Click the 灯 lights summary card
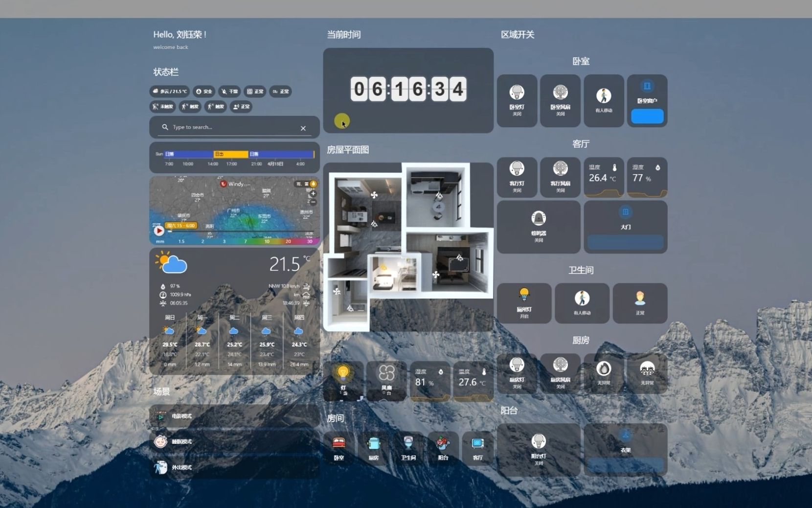 point(343,381)
